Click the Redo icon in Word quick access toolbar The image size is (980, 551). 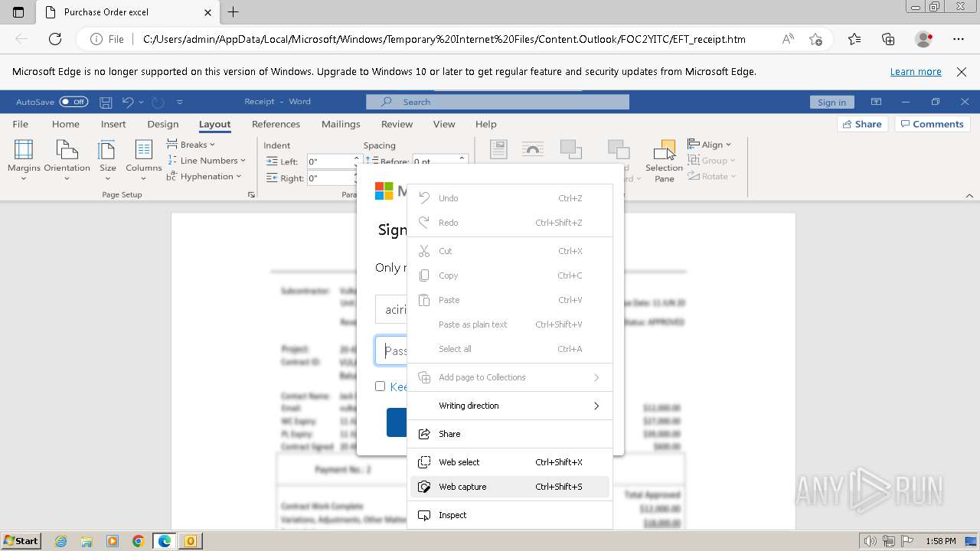pos(158,102)
